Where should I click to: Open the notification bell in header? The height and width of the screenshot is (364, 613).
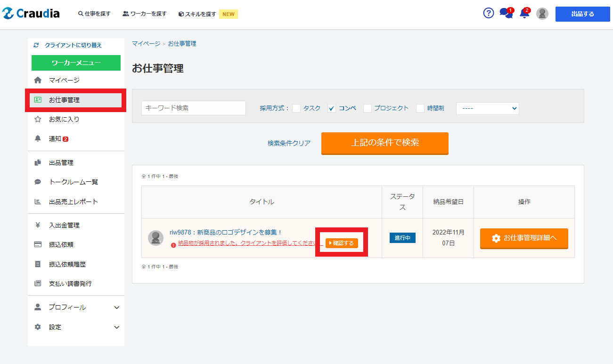[x=524, y=13]
